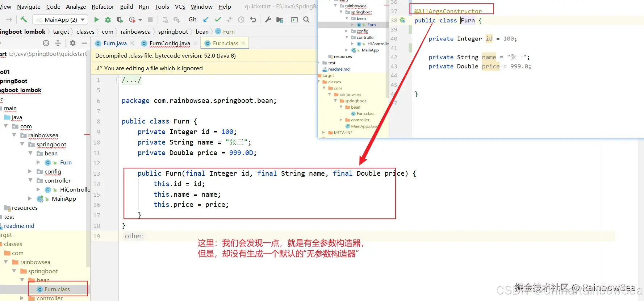
Task: Expand the config package node
Action: pos(30,171)
